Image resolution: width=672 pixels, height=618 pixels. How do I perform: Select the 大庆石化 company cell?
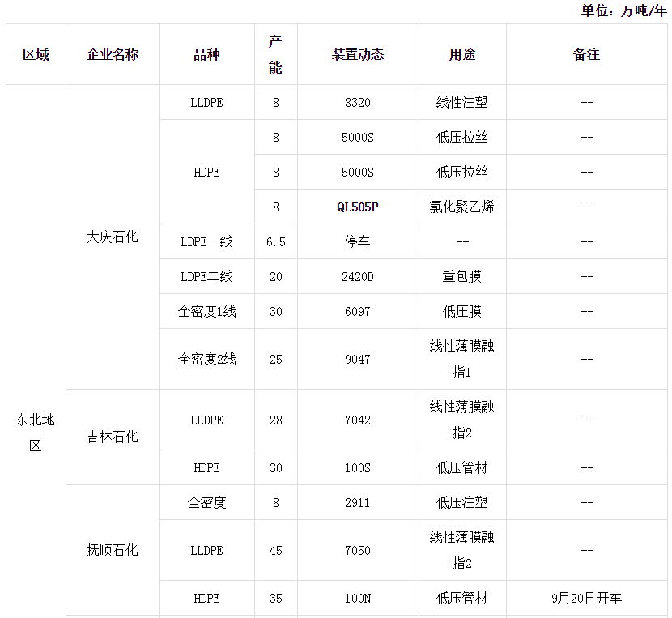(x=113, y=237)
